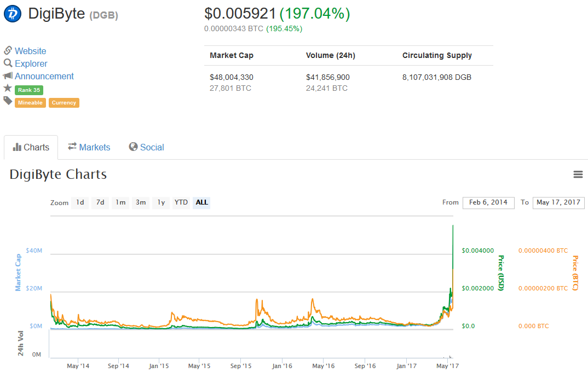Viewport: 588px width, 373px height.
Task: Click the Price (USD) axis title
Action: (501, 272)
